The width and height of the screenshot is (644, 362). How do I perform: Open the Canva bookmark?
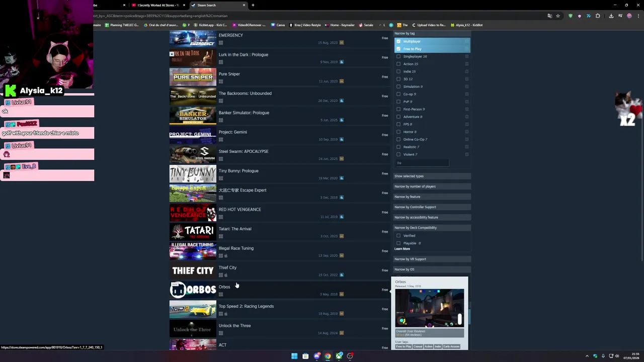pos(278,25)
